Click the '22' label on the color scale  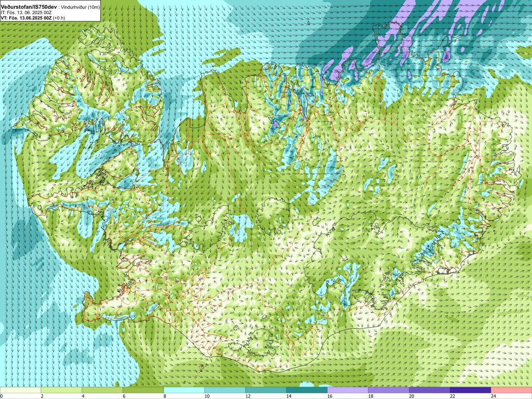(453, 396)
